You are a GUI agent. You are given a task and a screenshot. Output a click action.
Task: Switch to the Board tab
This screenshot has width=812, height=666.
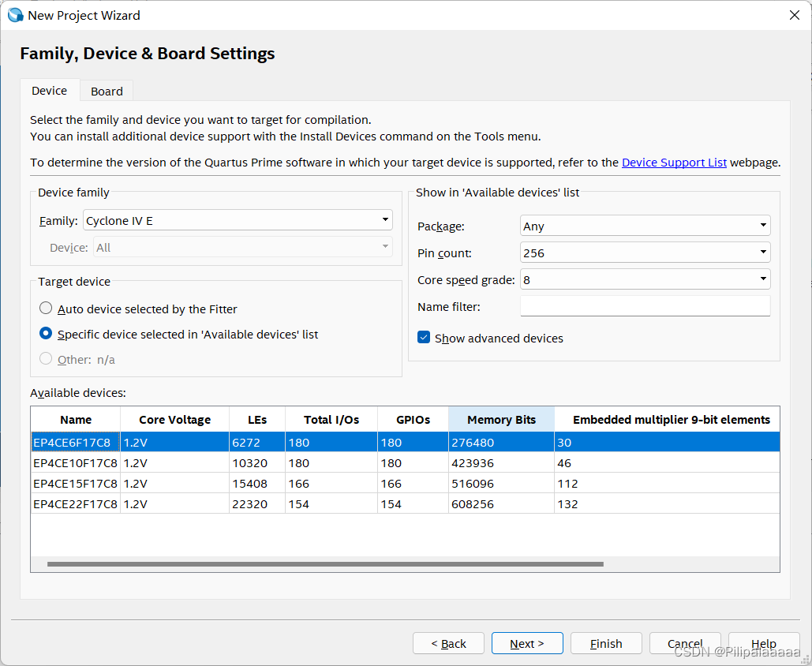107,91
